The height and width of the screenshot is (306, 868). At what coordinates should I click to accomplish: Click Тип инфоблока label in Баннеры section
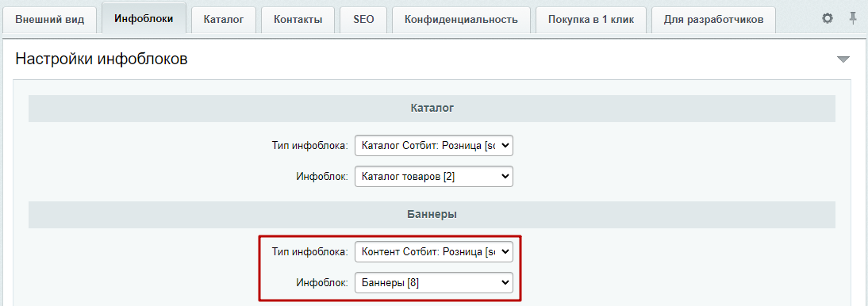pos(310,253)
